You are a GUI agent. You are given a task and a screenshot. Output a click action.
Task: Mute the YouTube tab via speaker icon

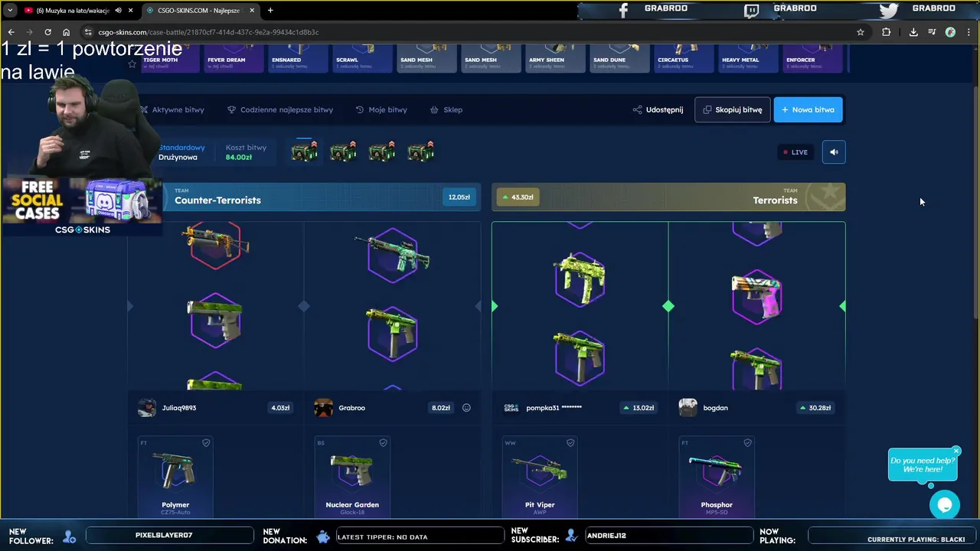pyautogui.click(x=118, y=10)
